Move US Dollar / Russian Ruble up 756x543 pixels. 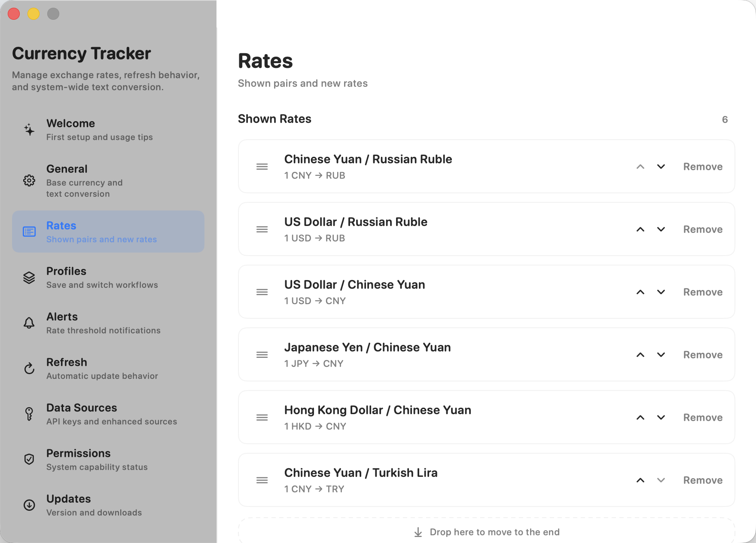point(640,229)
